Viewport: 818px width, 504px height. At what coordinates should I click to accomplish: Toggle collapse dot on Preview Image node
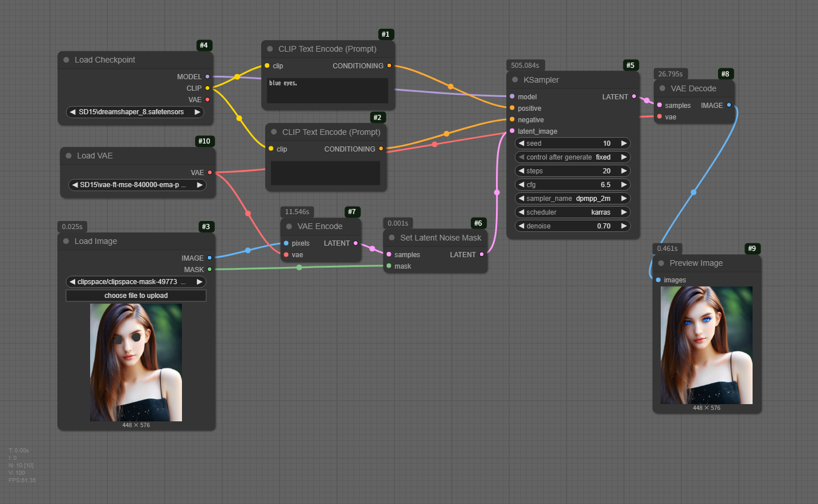(661, 263)
